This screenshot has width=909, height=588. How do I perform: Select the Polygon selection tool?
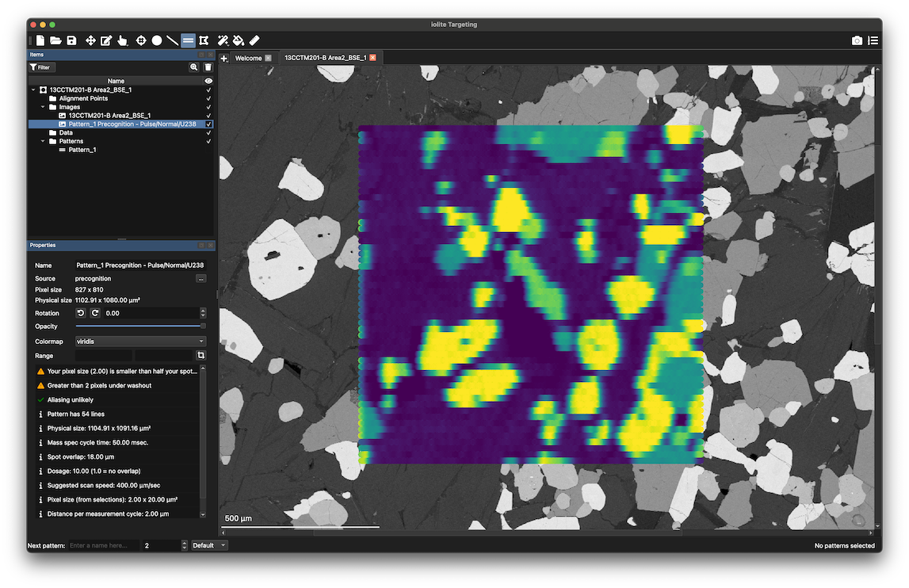[x=204, y=40]
